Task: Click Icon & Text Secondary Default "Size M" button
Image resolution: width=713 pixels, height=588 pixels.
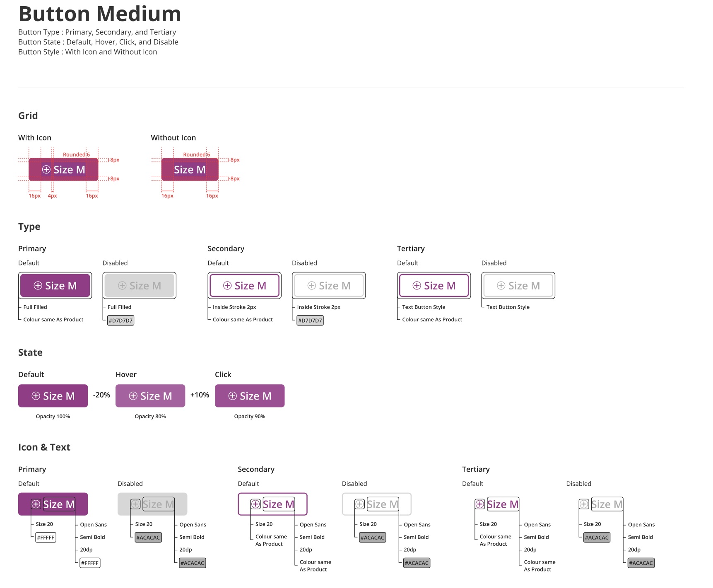Action: coord(272,504)
